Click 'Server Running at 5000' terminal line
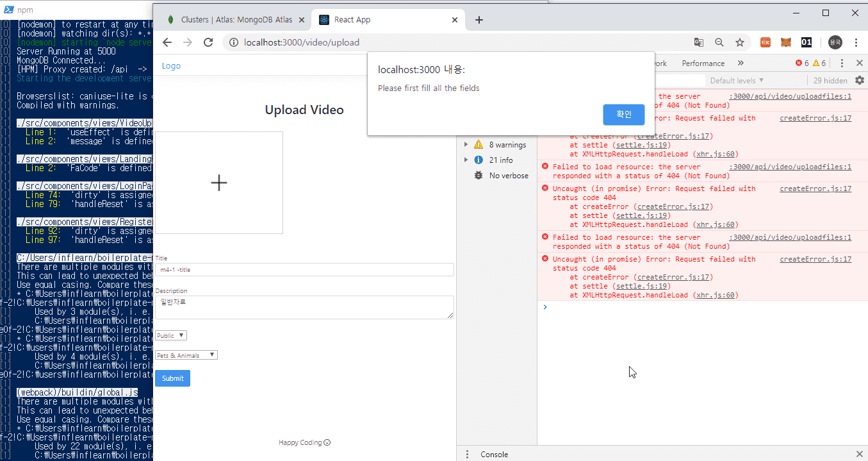Viewport: 868px width, 461px height. click(66, 51)
